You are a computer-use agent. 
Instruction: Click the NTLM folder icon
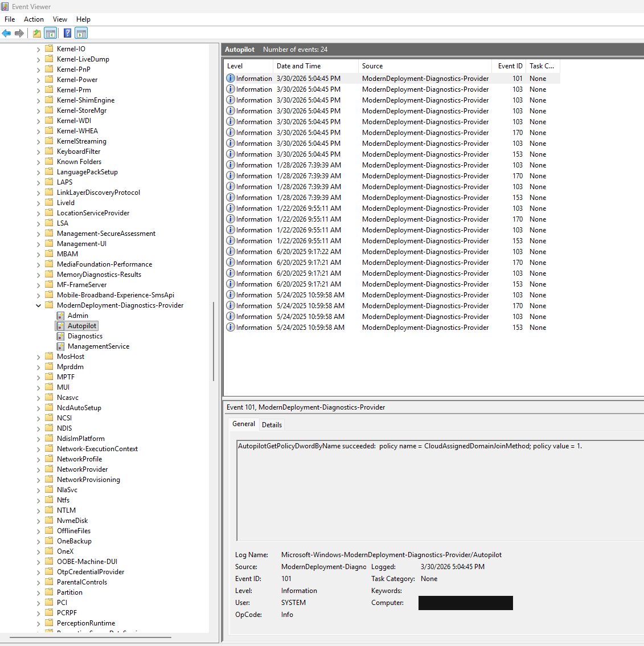pyautogui.click(x=49, y=510)
